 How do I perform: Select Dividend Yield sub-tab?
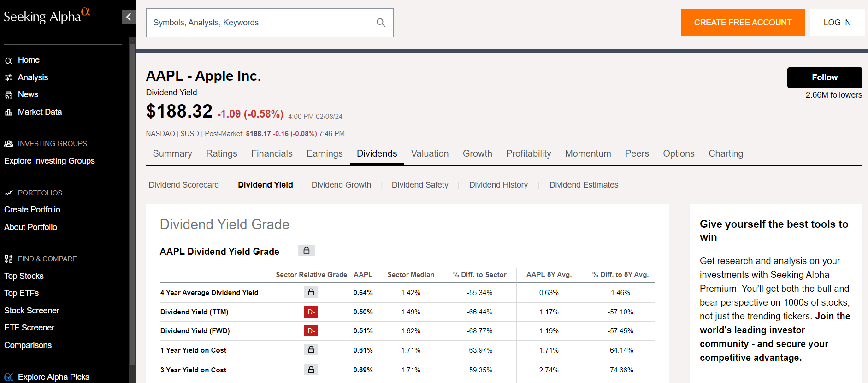tap(266, 185)
